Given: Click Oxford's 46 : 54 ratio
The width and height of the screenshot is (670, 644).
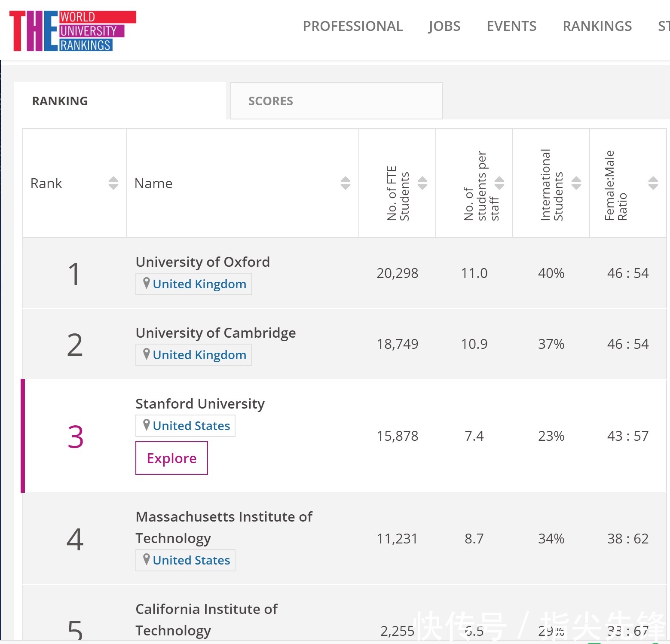Looking at the screenshot, I should (x=628, y=273).
